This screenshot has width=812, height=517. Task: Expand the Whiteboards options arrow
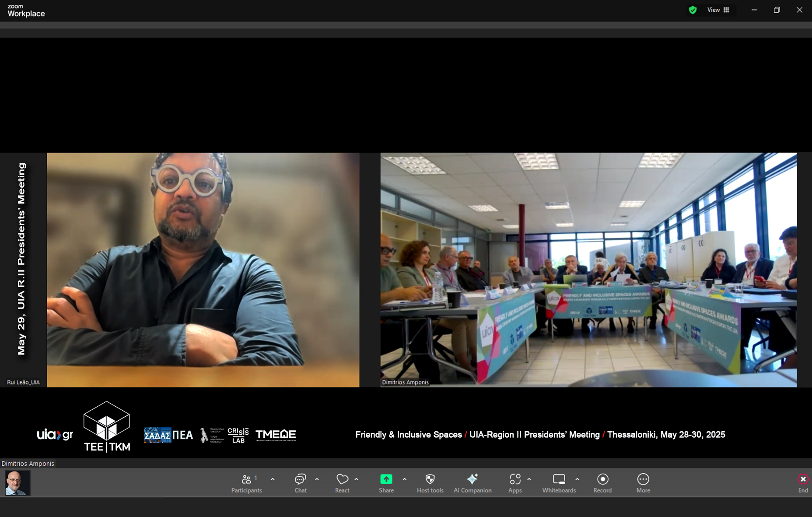[577, 479]
